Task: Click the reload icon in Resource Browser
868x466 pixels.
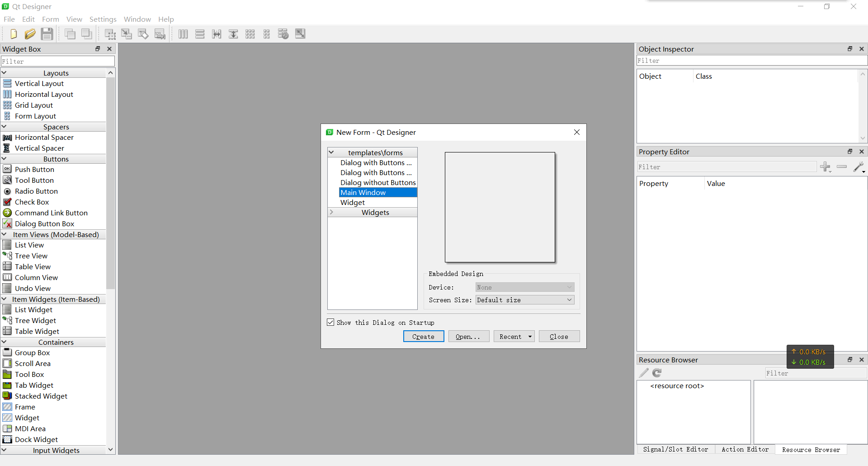Action: point(657,373)
